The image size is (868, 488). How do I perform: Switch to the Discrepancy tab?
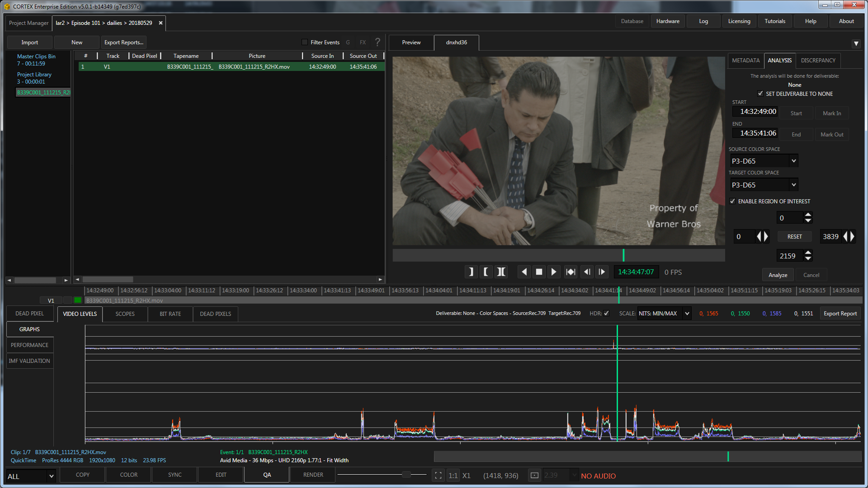click(818, 60)
